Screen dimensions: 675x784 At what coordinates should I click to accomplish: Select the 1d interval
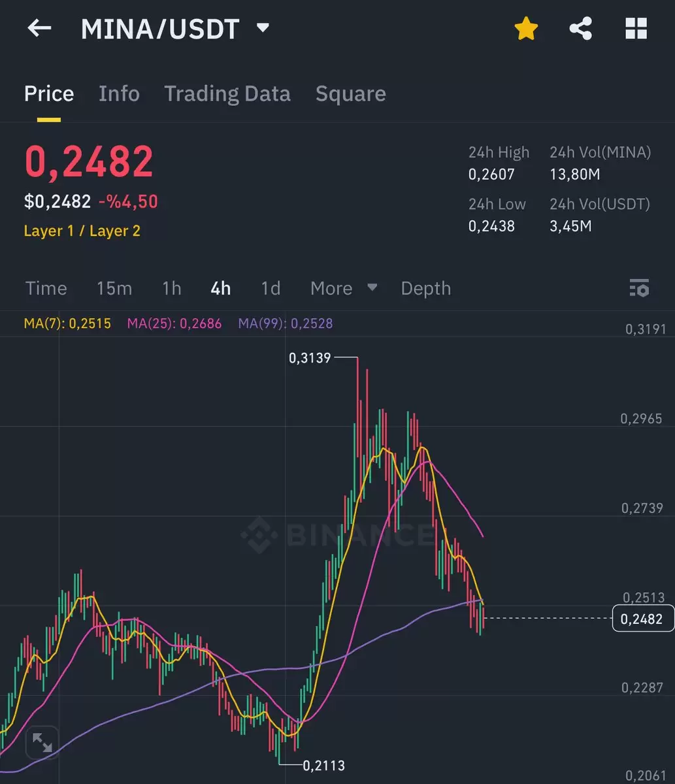coord(271,288)
